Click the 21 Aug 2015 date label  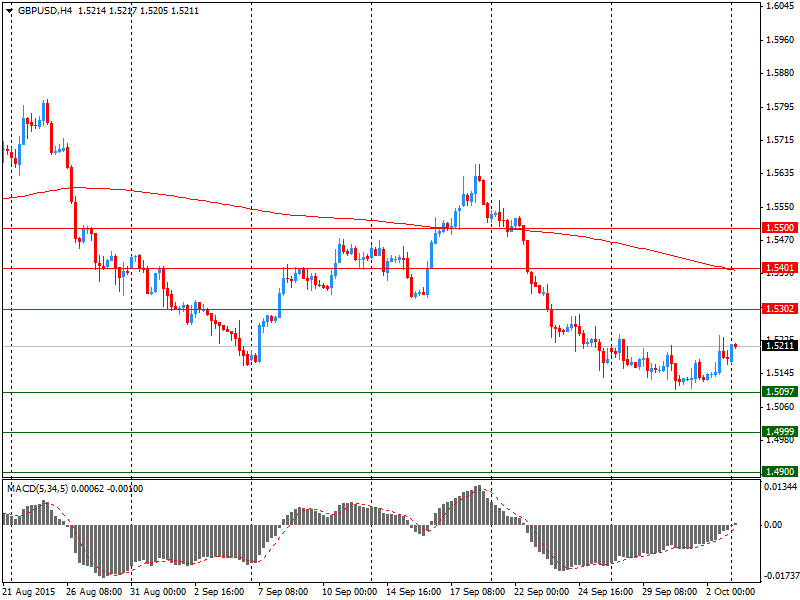click(27, 592)
